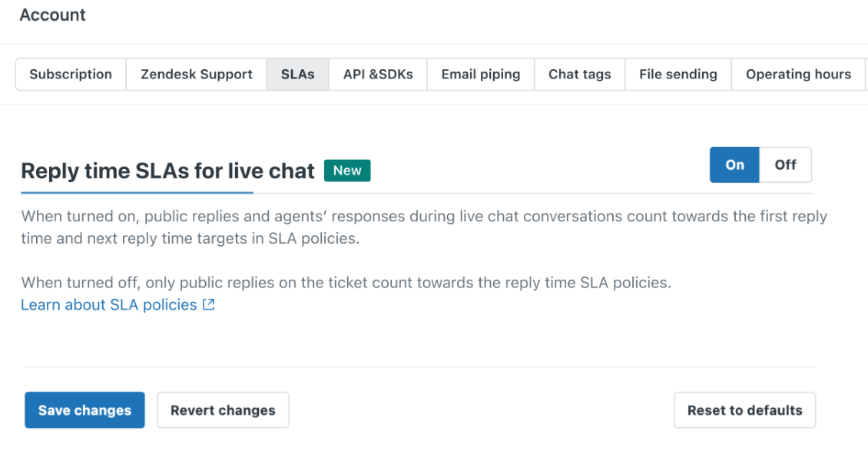Image resolution: width=868 pixels, height=461 pixels.
Task: Open the Learn about SLA policies link
Action: pyautogui.click(x=108, y=304)
